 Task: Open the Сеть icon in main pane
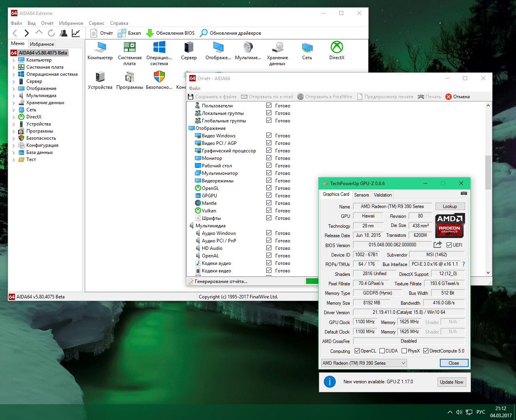(307, 51)
